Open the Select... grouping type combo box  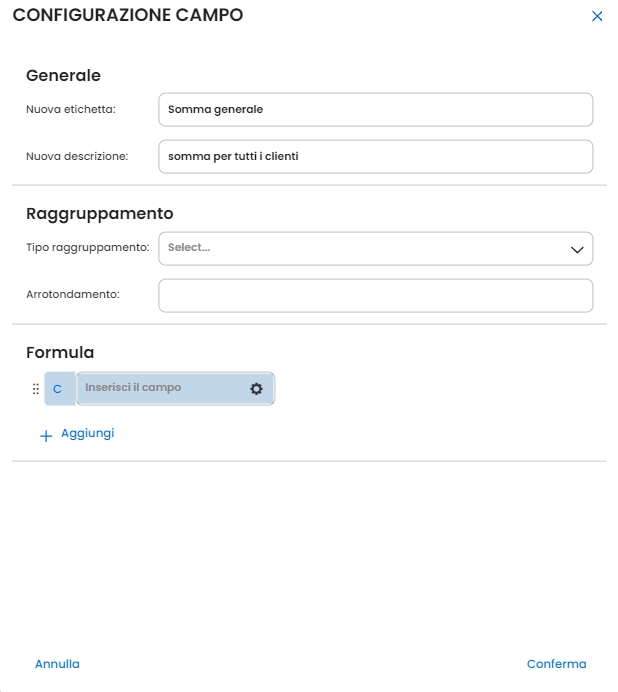tap(360, 248)
